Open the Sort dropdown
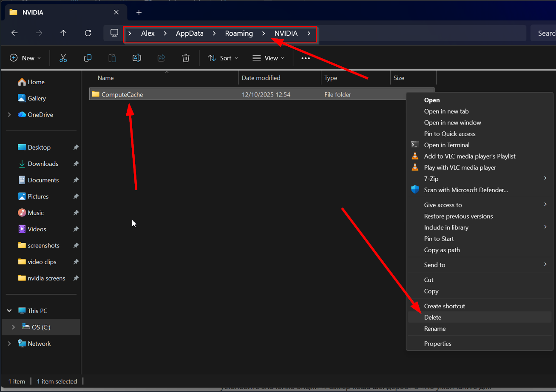Viewport: 556px width, 392px height. pos(223,58)
